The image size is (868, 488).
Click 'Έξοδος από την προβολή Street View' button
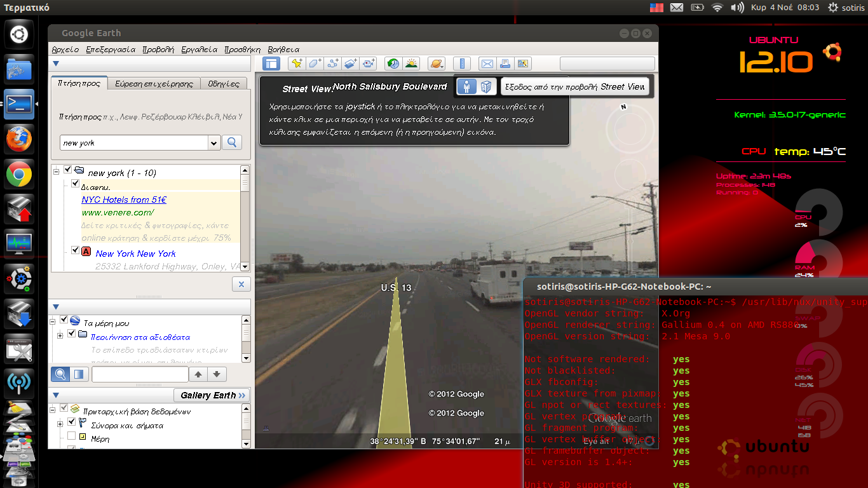[575, 86]
